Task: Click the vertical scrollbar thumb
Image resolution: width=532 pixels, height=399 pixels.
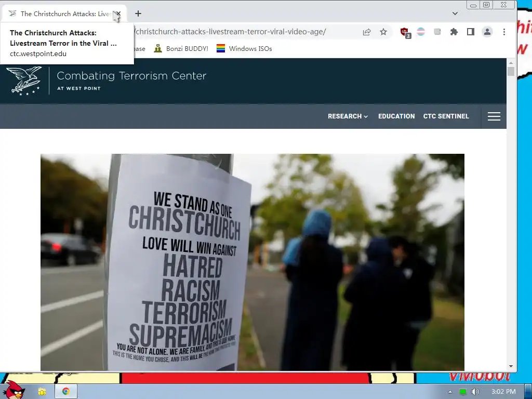Action: [x=511, y=72]
